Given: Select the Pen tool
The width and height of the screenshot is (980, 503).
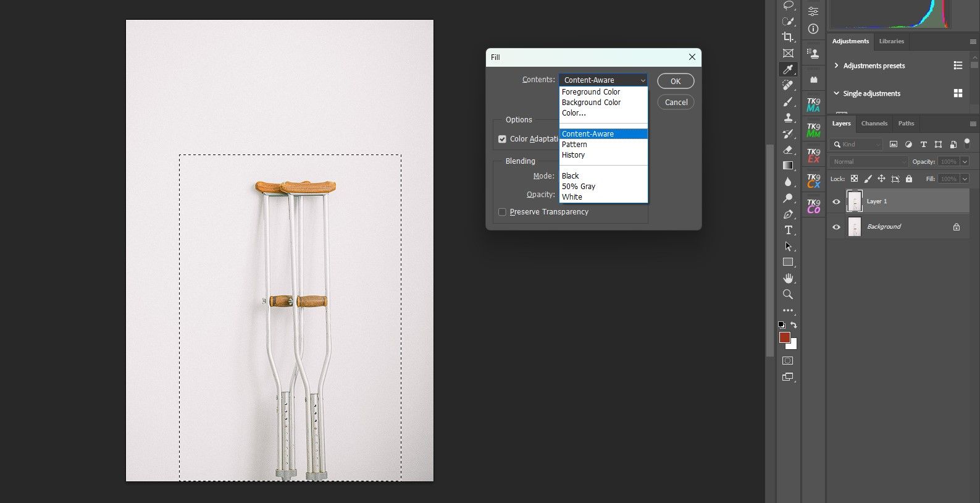Looking at the screenshot, I should tap(788, 214).
